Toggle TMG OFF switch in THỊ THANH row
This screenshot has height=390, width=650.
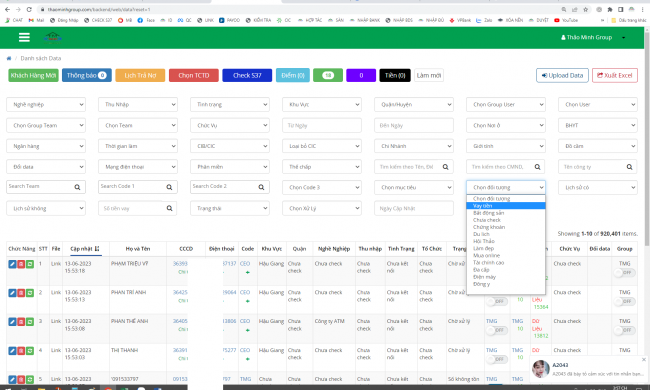(x=496, y=359)
